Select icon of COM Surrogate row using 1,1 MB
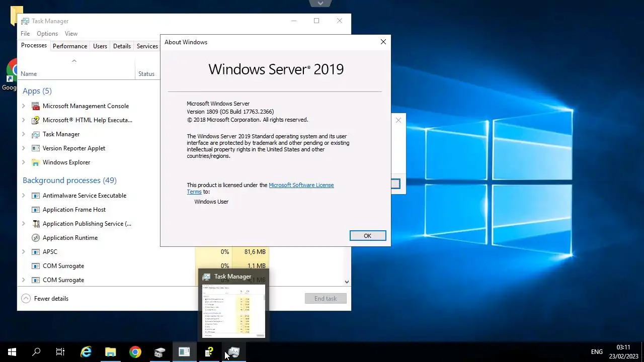Viewport: 644px width, 362px height. (36, 266)
